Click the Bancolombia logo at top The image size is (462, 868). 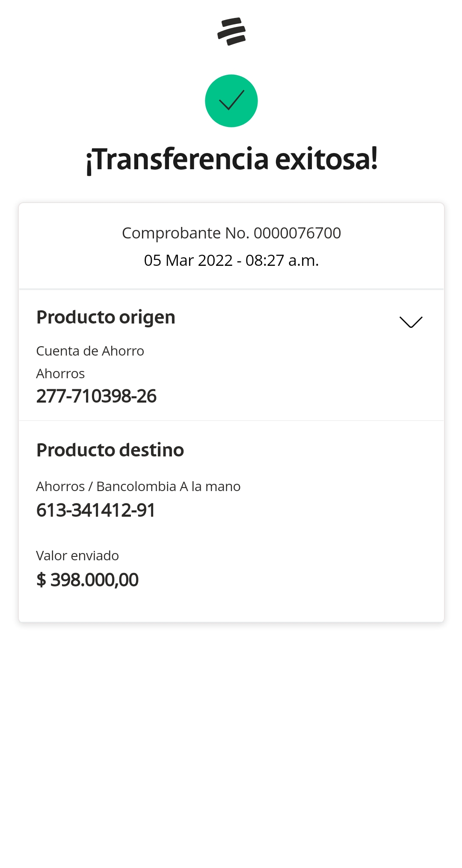pyautogui.click(x=231, y=31)
